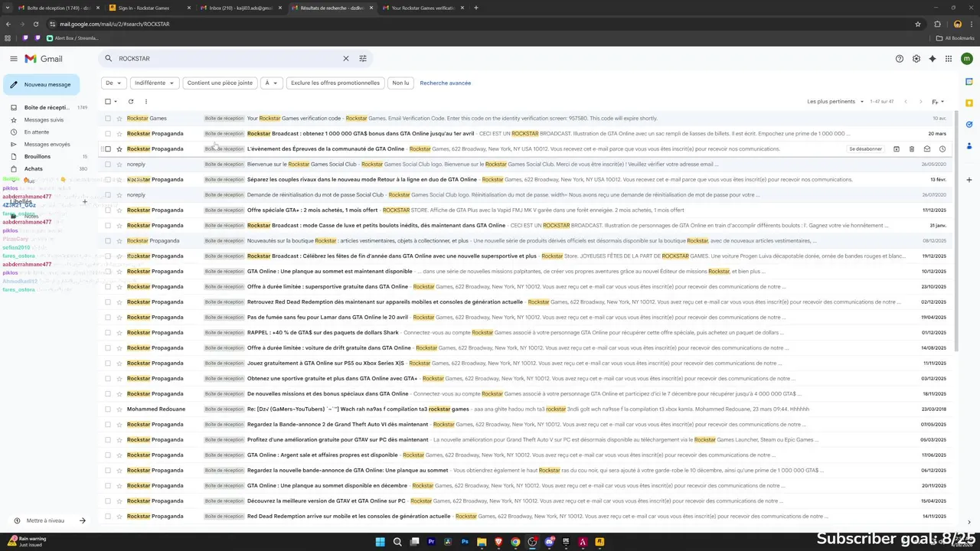Select the Rockstar Games verification code email checkbox
The height and width of the screenshot is (551, 980).
pos(108,119)
